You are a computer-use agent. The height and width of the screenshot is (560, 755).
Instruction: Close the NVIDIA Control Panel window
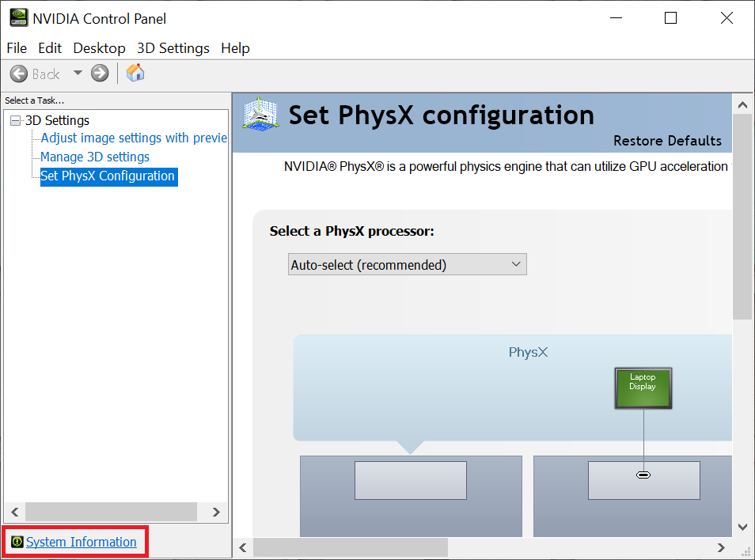point(727,18)
